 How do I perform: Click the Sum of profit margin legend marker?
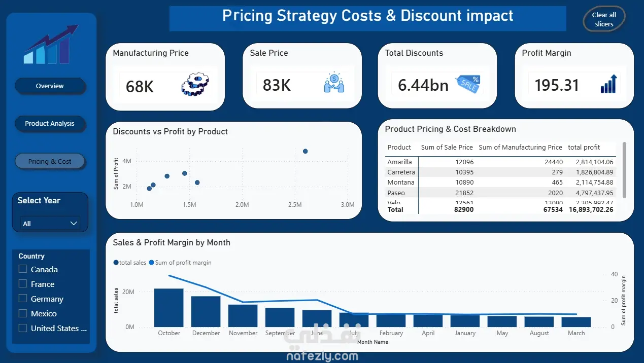pos(152,263)
